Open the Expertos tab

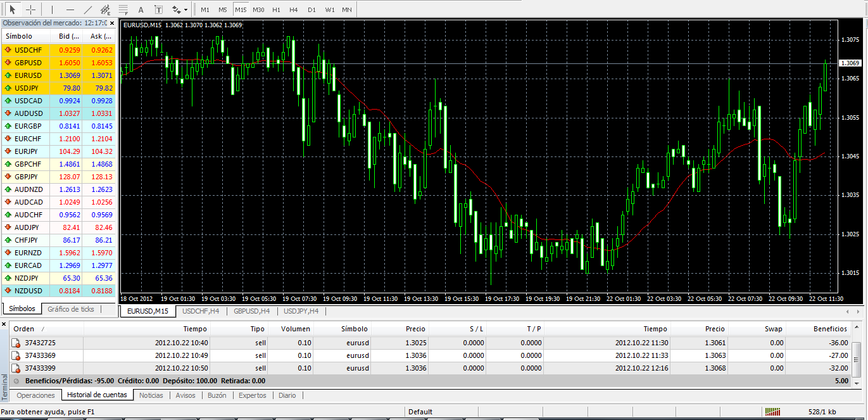pyautogui.click(x=253, y=395)
